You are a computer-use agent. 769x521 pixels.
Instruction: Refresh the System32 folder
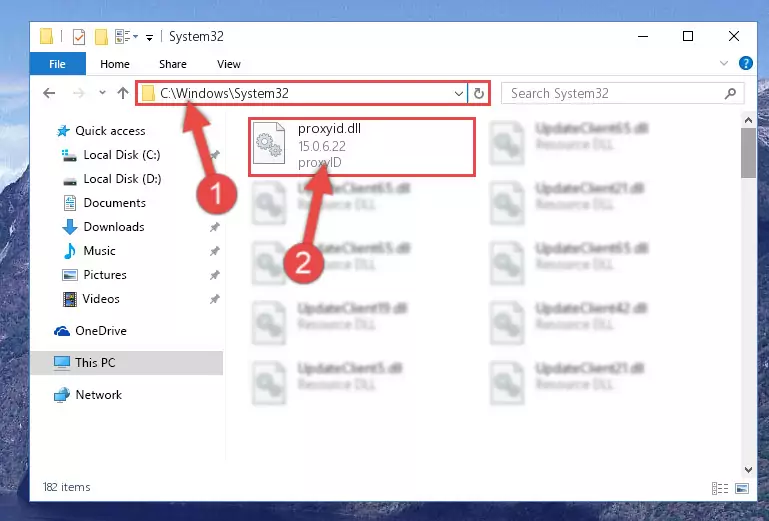tap(479, 93)
